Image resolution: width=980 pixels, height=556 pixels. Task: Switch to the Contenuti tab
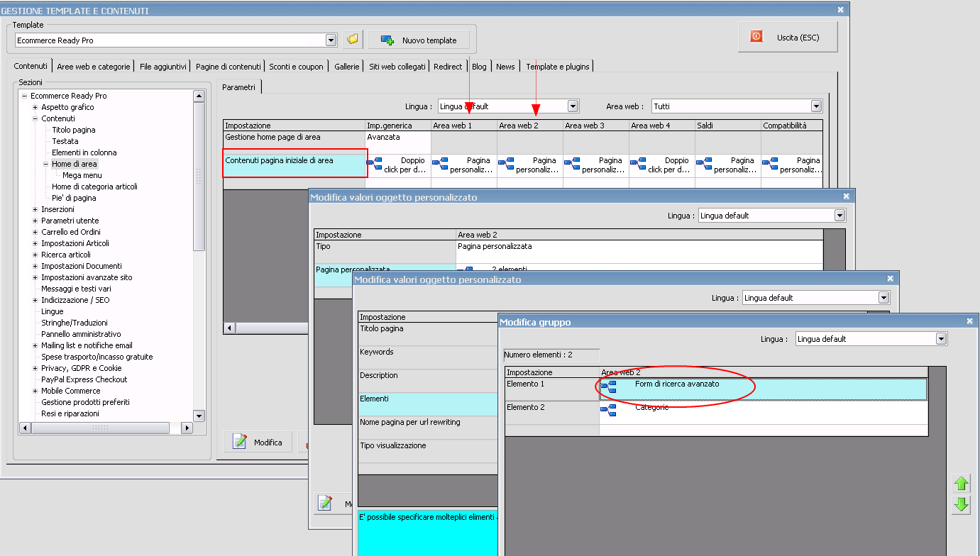[x=31, y=66]
